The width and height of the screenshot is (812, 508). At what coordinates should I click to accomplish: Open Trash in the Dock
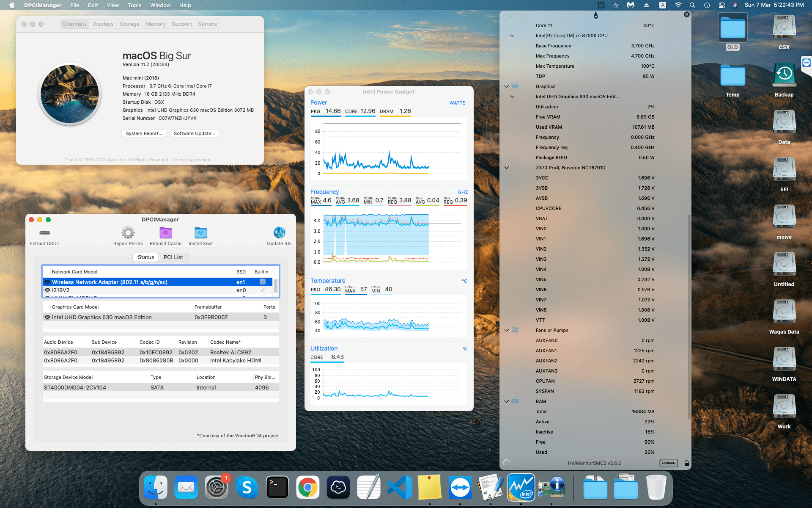point(656,487)
